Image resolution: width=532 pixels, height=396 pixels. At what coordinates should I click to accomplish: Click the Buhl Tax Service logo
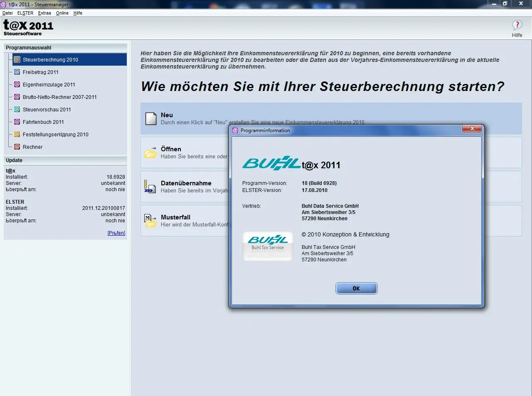coord(268,246)
